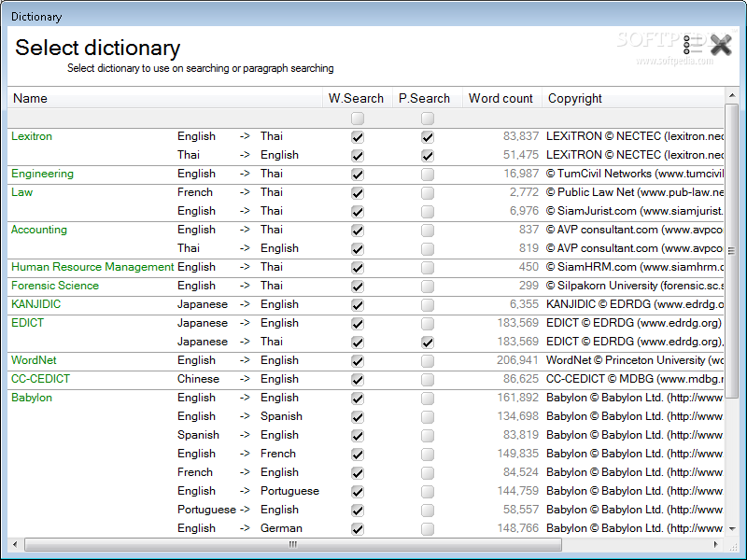This screenshot has height=560, width=747.
Task: Click the horizontal scrollbar left arrow
Action: 15,544
